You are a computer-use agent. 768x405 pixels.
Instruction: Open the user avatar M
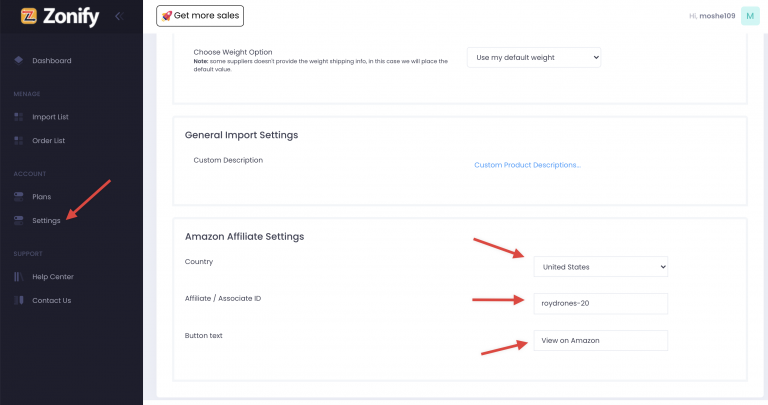point(750,16)
